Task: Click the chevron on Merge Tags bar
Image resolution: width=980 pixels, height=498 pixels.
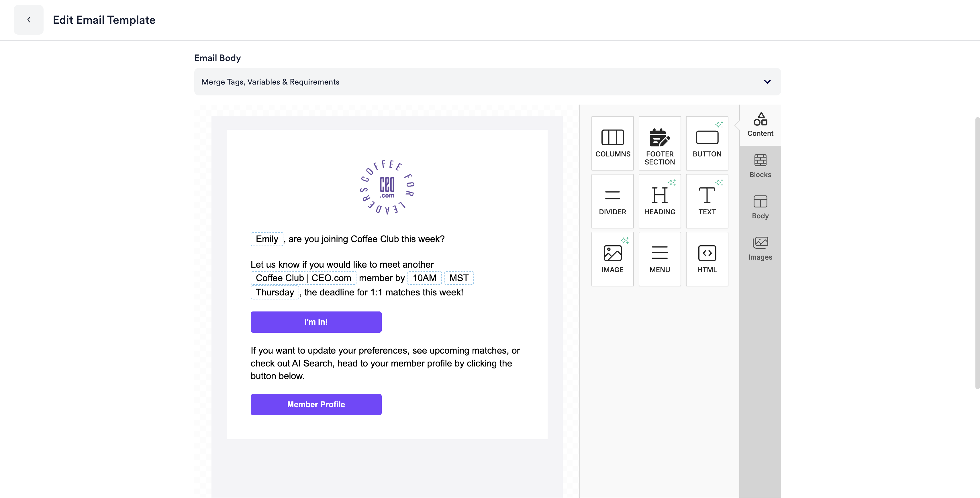Action: (767, 82)
